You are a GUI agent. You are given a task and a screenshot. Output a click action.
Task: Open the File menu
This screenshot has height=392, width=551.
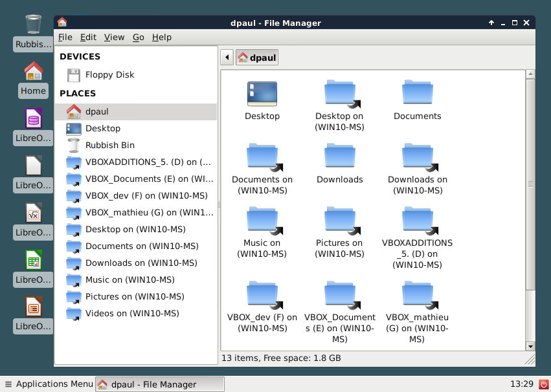(65, 37)
